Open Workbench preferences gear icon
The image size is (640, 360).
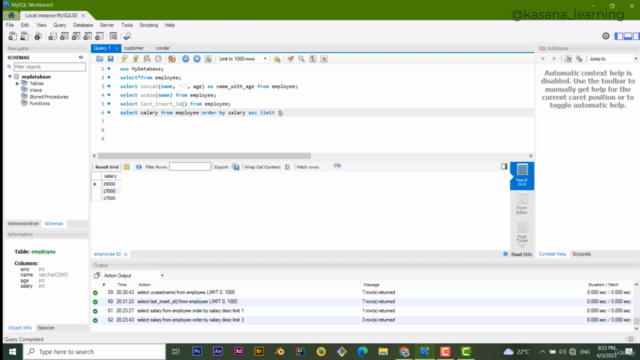(606, 36)
